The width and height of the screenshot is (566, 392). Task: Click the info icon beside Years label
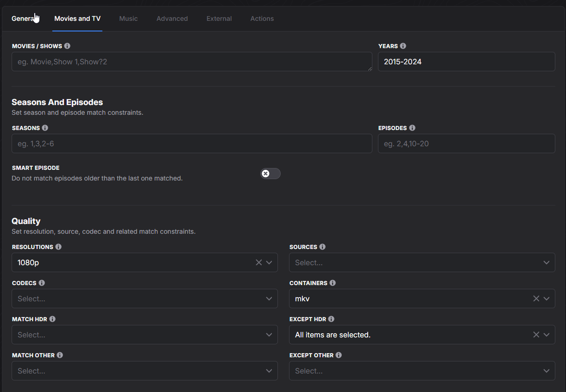coord(403,46)
